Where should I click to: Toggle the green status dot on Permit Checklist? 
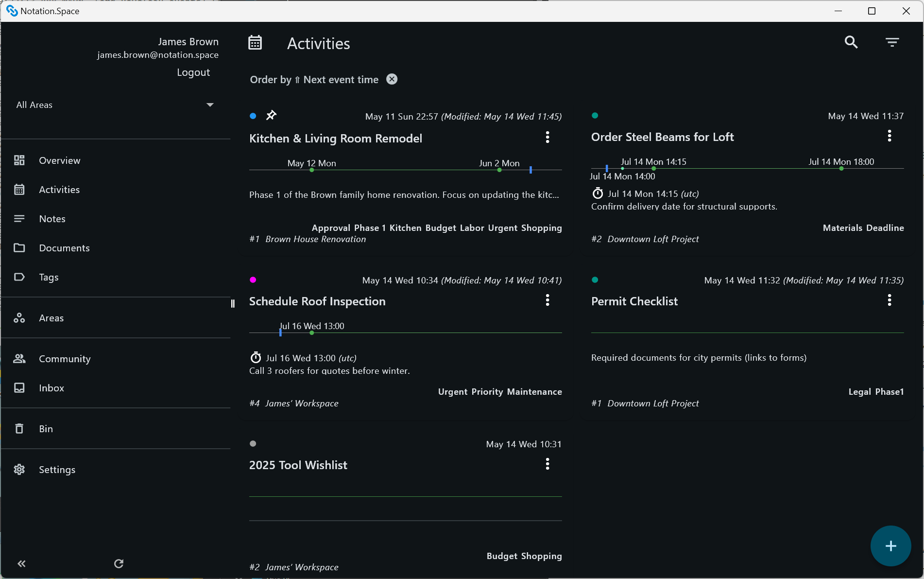595,280
